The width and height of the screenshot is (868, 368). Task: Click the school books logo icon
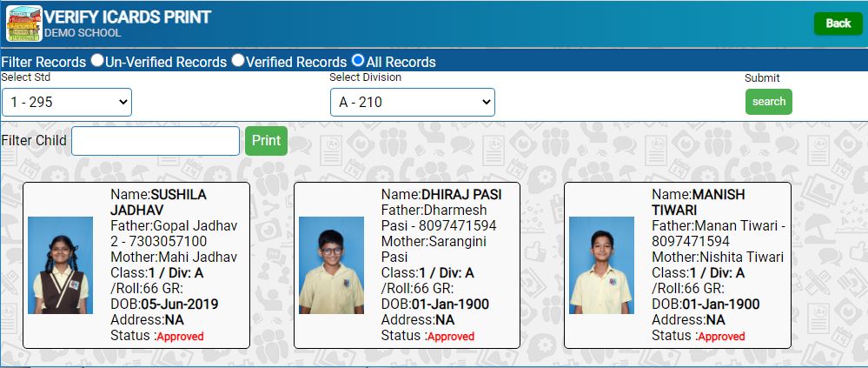(23, 23)
